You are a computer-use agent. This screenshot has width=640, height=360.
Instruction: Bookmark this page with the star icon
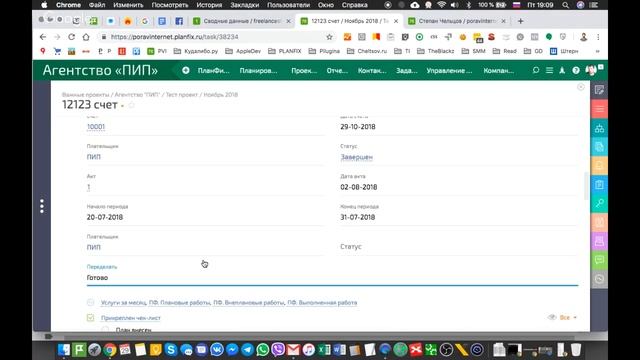pos(329,37)
